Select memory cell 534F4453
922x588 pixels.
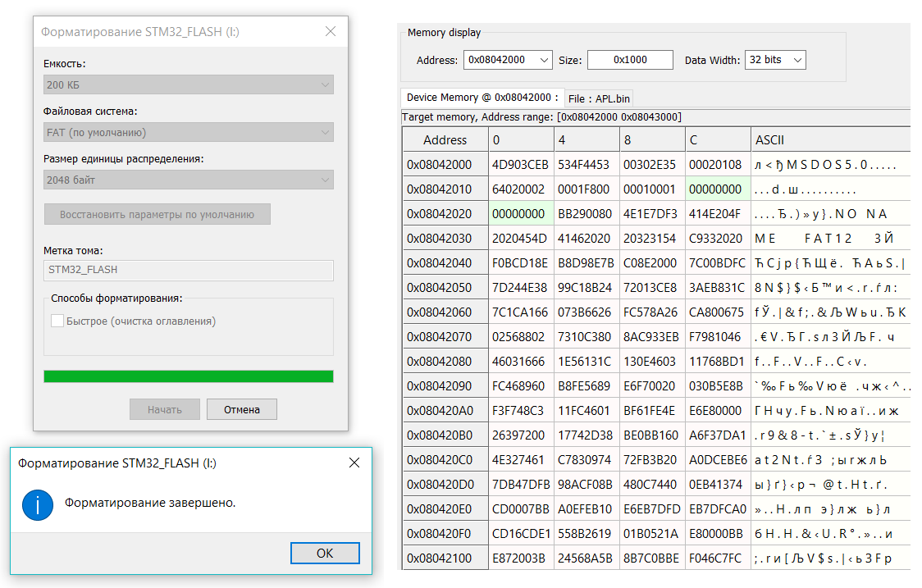(x=587, y=165)
